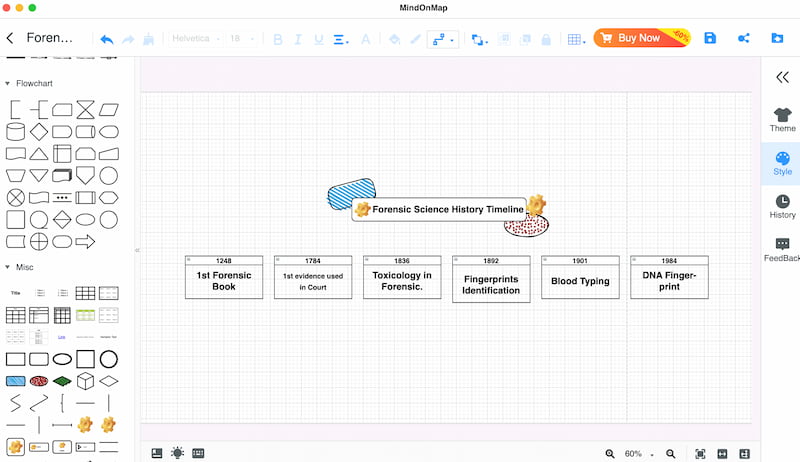The height and width of the screenshot is (462, 800).
Task: Zoom out using left magnifier
Action: tap(610, 453)
